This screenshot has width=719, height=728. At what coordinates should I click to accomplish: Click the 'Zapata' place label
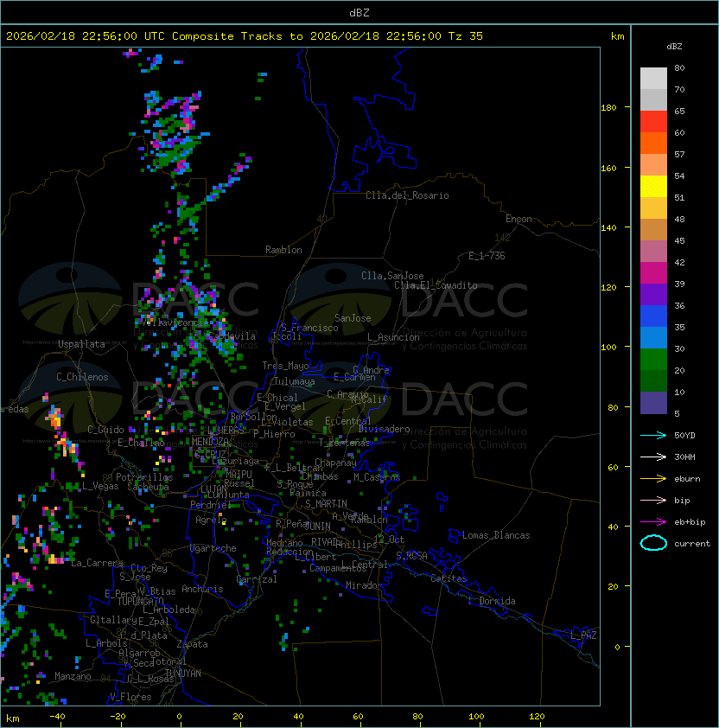click(x=192, y=644)
